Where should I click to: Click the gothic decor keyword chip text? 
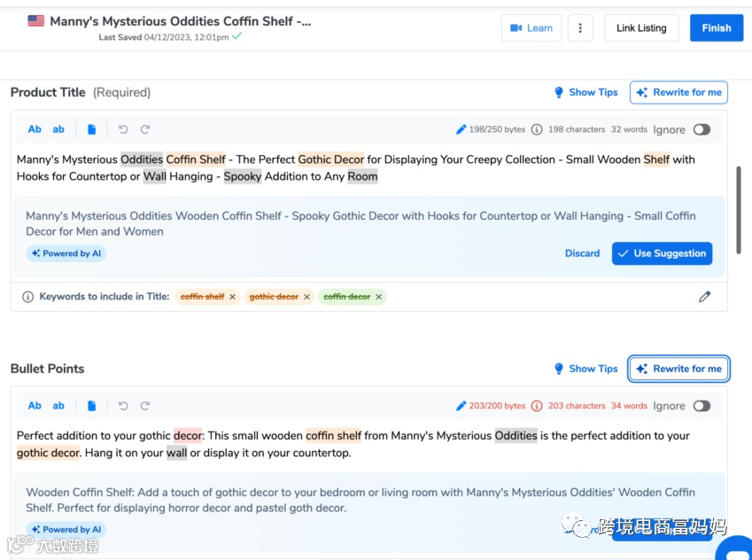coord(274,297)
